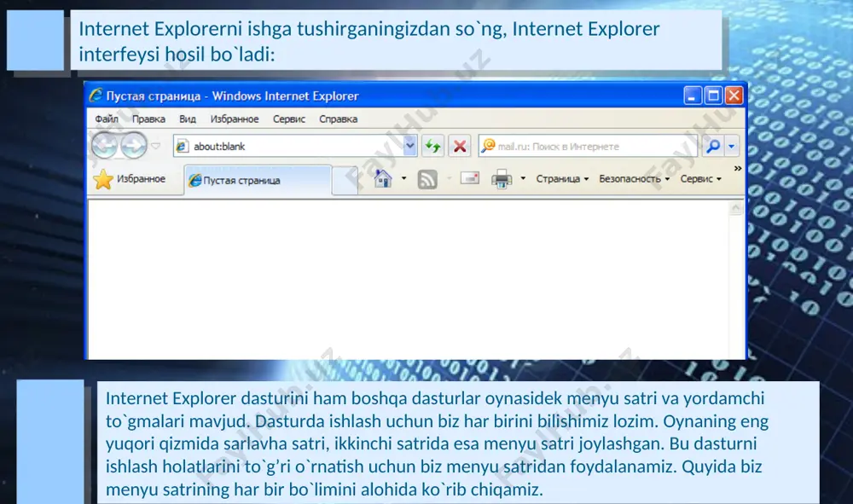This screenshot has height=504, width=853.
Task: Click the green Refresh arrows icon
Action: click(x=433, y=146)
